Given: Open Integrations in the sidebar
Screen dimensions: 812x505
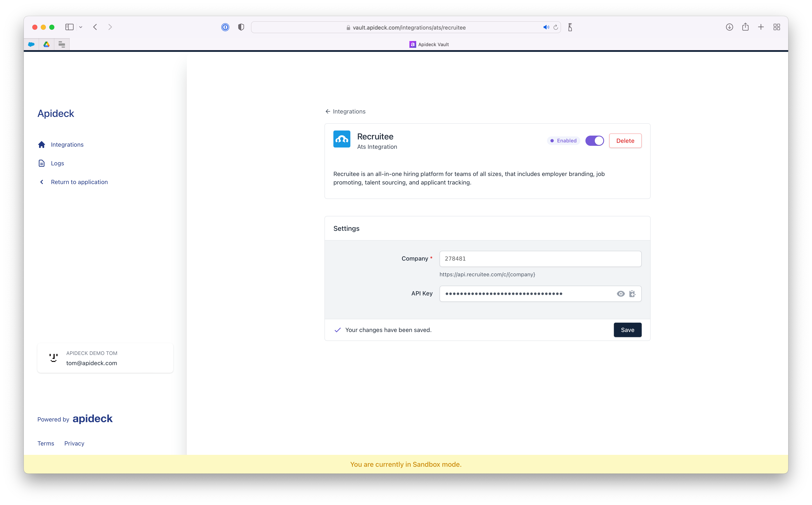Looking at the screenshot, I should point(67,145).
